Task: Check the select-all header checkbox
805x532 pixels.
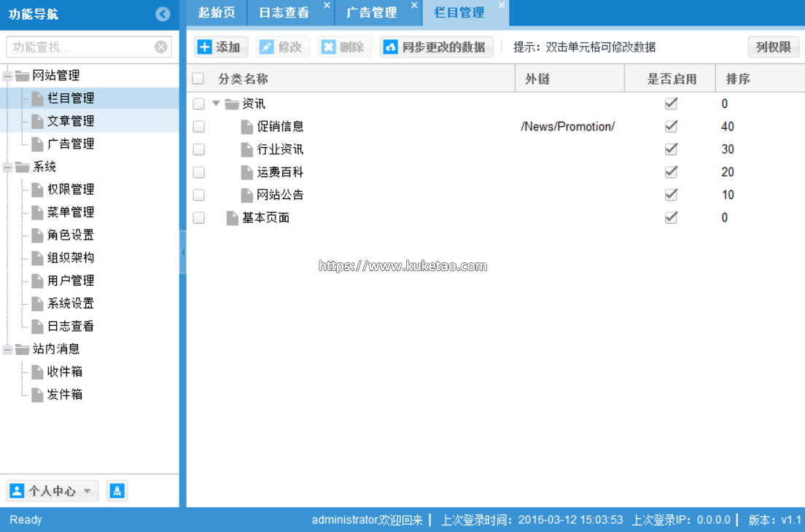Action: coord(198,79)
